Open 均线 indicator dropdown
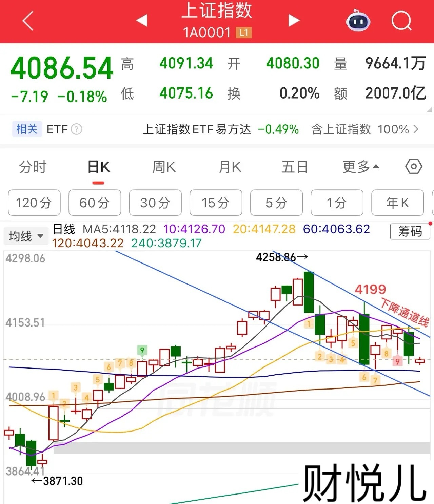This screenshot has height=504, width=434. coord(26,236)
